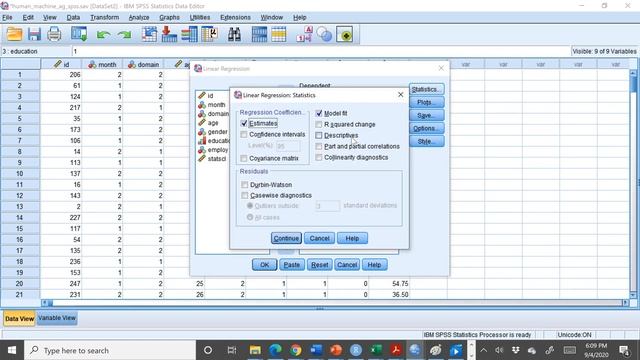The height and width of the screenshot is (360, 640).
Task: Open the Utilities menu
Action: tap(200, 18)
